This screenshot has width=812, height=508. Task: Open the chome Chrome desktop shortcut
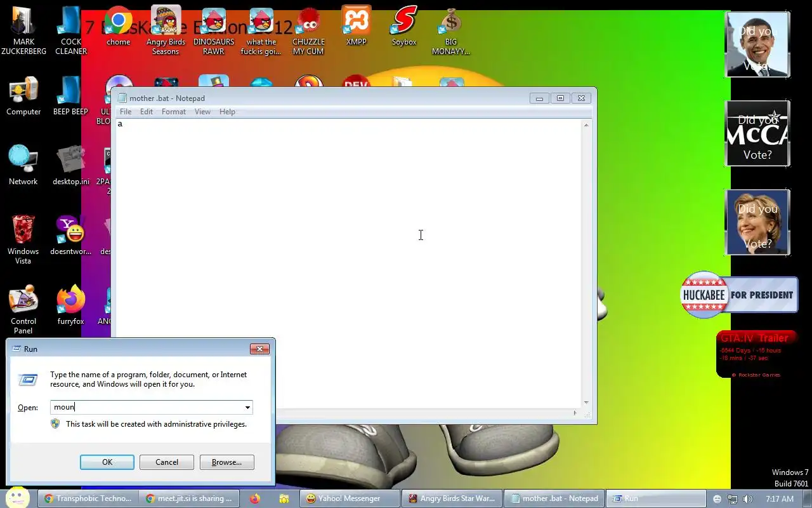click(118, 27)
